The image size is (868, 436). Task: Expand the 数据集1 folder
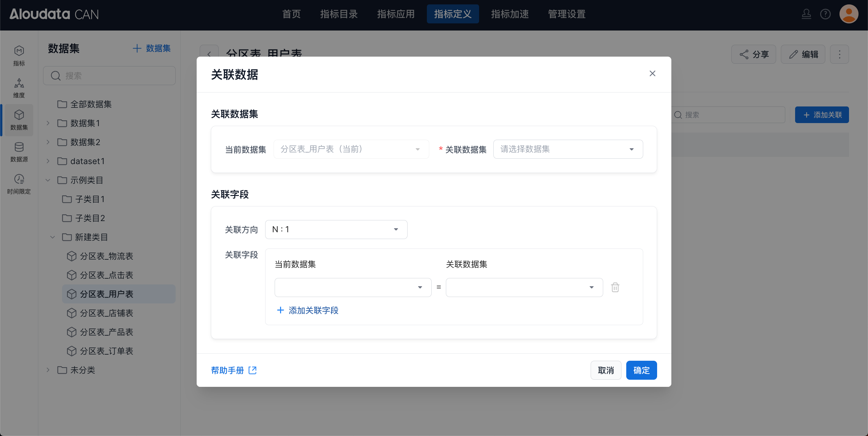click(x=48, y=123)
